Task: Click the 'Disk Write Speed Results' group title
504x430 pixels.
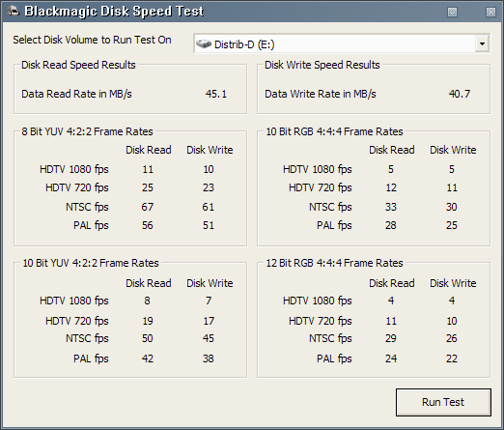Action: (x=322, y=65)
